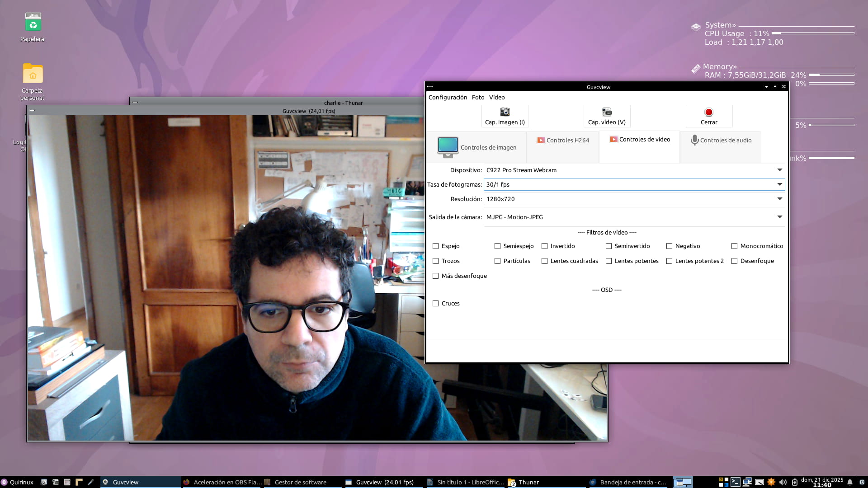Open Papelera trash icon on desktop
The width and height of the screenshot is (868, 488).
point(33,23)
